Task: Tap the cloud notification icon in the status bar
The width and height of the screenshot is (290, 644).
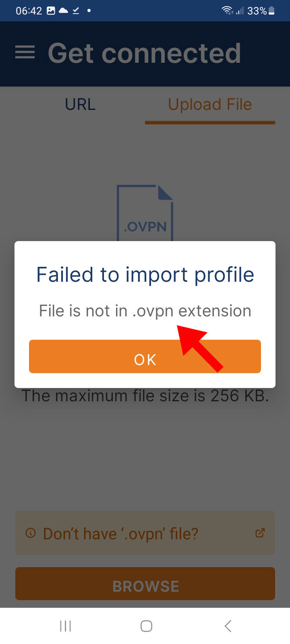Action: (x=63, y=11)
